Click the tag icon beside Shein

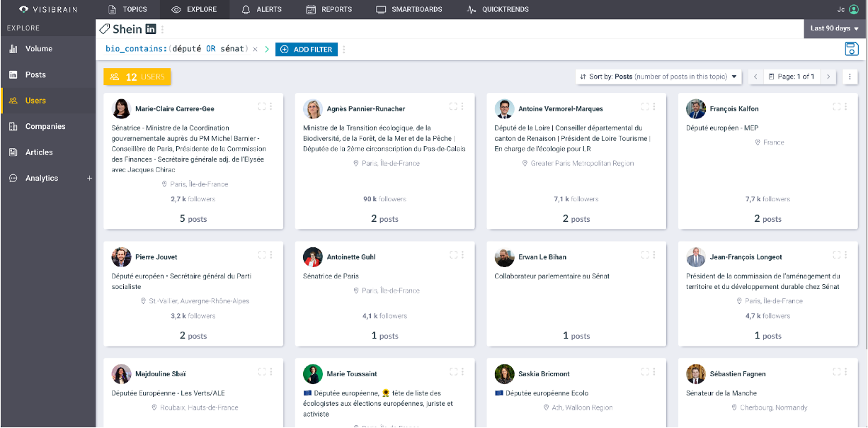tap(104, 29)
